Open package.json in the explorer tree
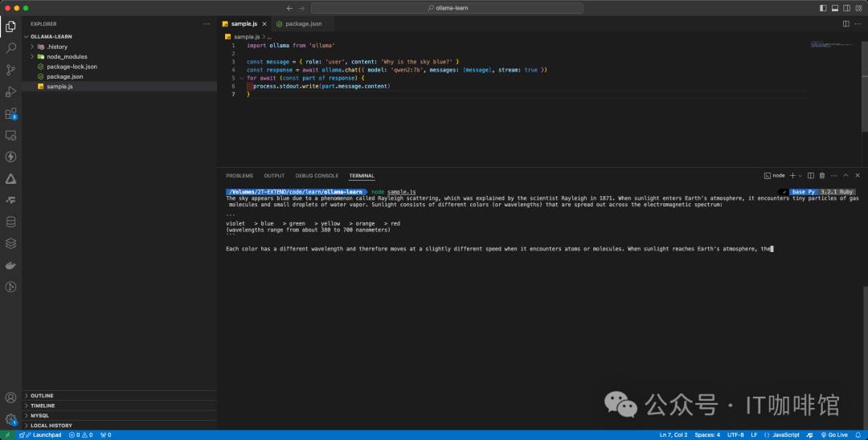 (x=65, y=76)
